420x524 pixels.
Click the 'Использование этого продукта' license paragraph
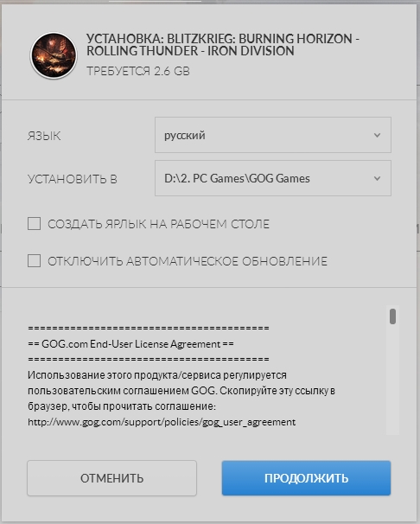[181, 391]
